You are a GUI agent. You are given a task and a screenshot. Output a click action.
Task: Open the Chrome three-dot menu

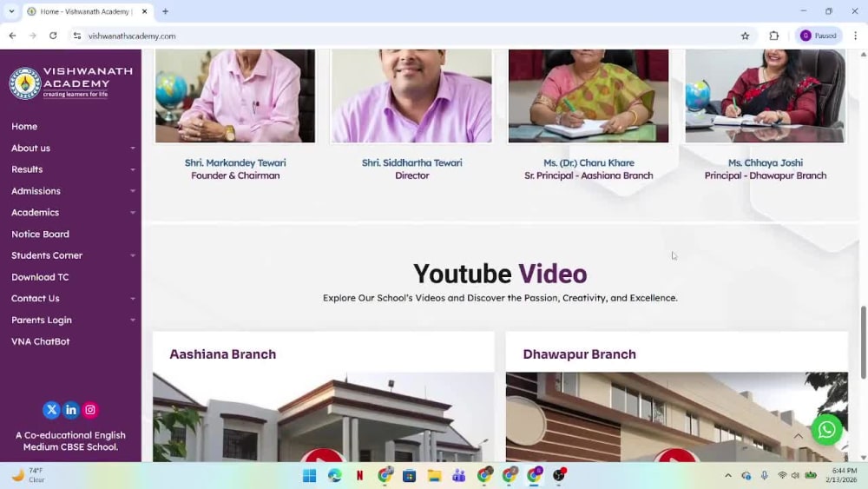pos(855,36)
